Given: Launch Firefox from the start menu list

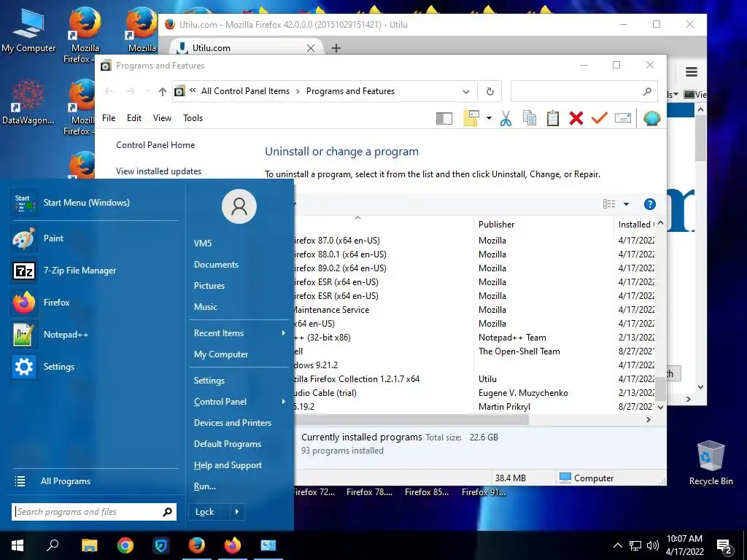Looking at the screenshot, I should pyautogui.click(x=94, y=303).
